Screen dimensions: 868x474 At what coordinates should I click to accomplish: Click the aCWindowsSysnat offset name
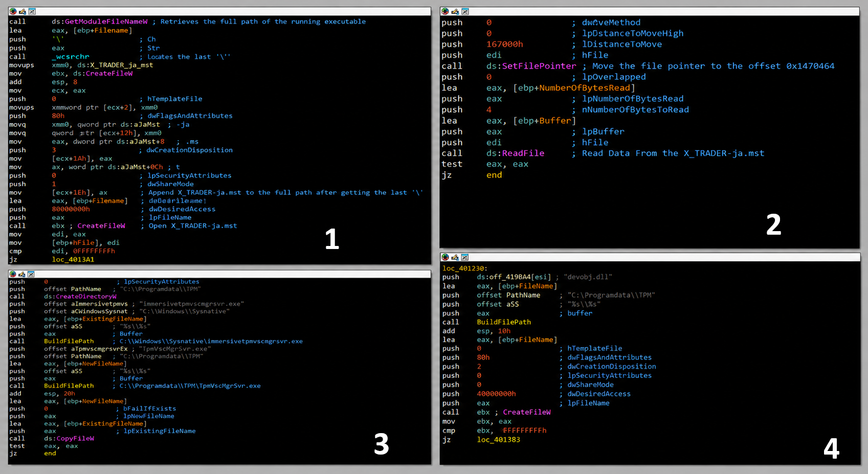point(99,311)
